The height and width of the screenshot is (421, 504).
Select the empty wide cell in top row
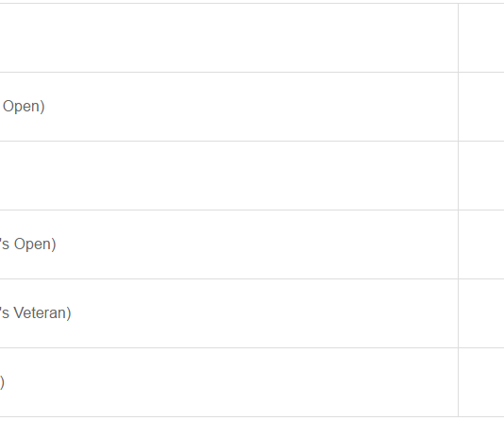[228, 38]
